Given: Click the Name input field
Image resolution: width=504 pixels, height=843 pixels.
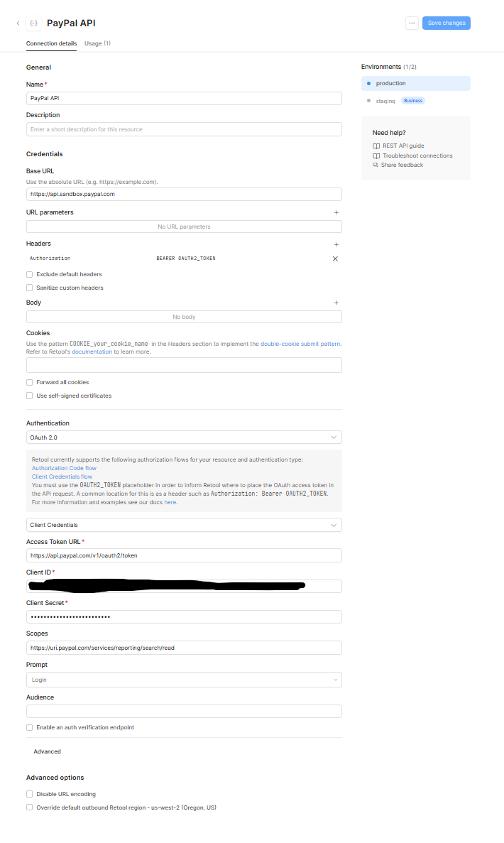Looking at the screenshot, I should (x=184, y=99).
